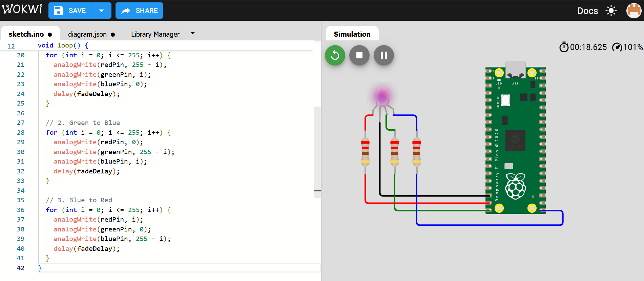Image resolution: width=644 pixels, height=281 pixels.
Task: Click 'analogWrite(bluePin, 0);' on line 23
Action: pos(100,84)
